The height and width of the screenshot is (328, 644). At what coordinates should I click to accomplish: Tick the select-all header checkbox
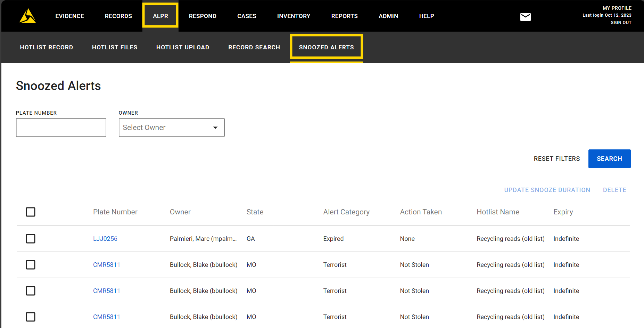pos(31,212)
